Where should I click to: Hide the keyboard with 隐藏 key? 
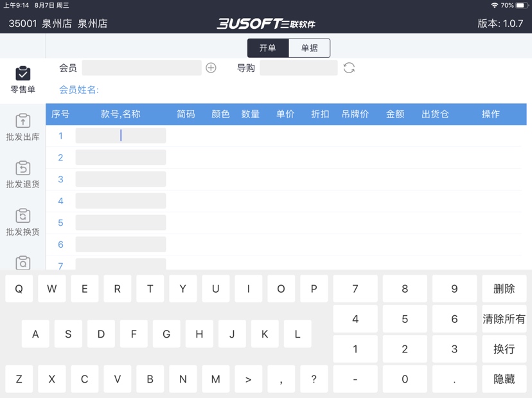504,379
